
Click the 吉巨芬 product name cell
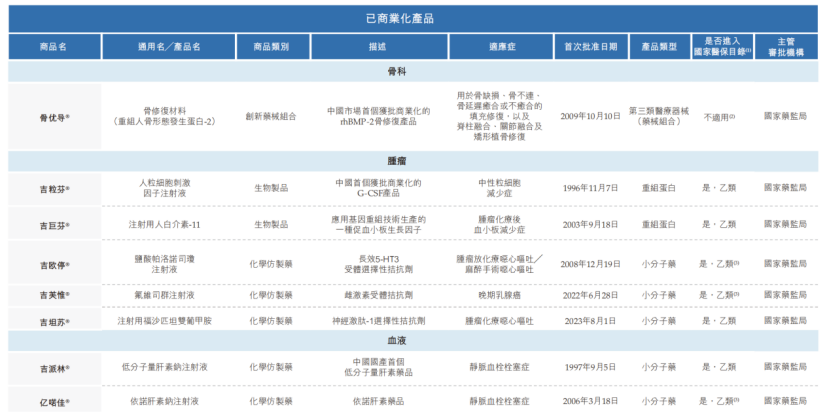(55, 225)
